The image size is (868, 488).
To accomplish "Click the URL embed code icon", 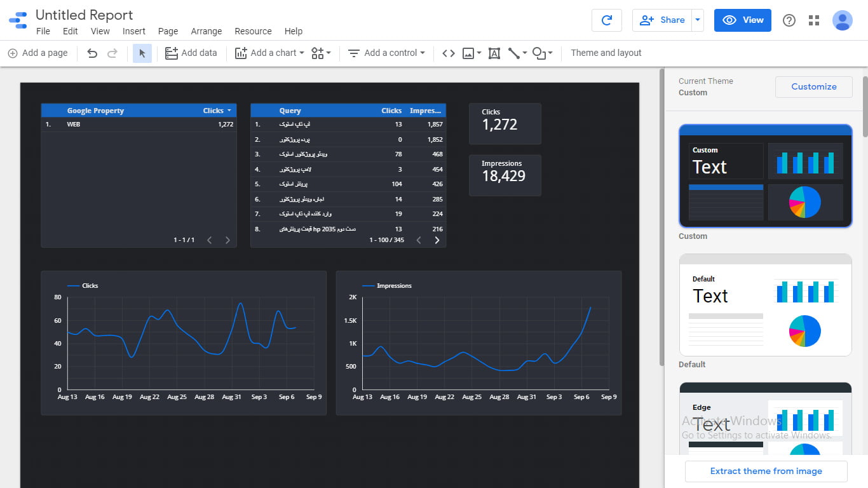I will tap(449, 53).
